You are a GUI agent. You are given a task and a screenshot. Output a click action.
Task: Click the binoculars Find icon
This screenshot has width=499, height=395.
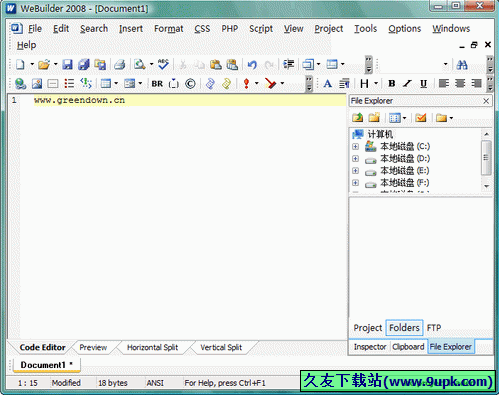click(462, 65)
